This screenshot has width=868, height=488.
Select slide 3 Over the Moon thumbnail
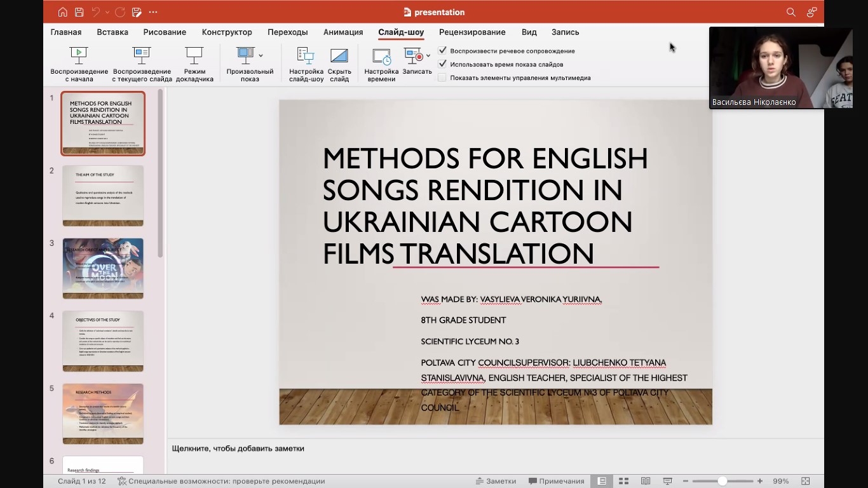tap(103, 268)
